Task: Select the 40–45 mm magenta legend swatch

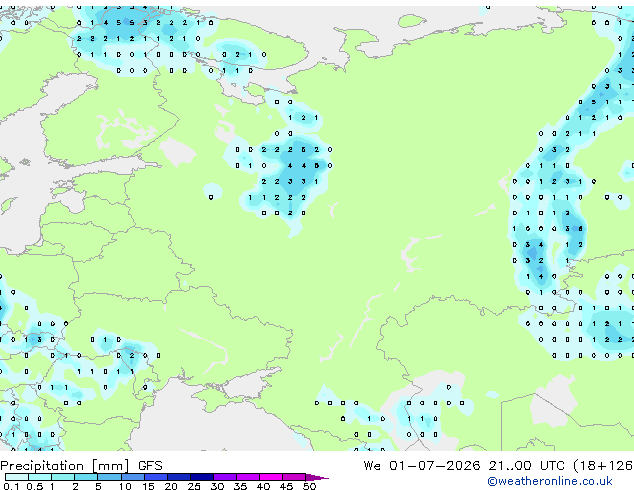Action: pyautogui.click(x=271, y=477)
